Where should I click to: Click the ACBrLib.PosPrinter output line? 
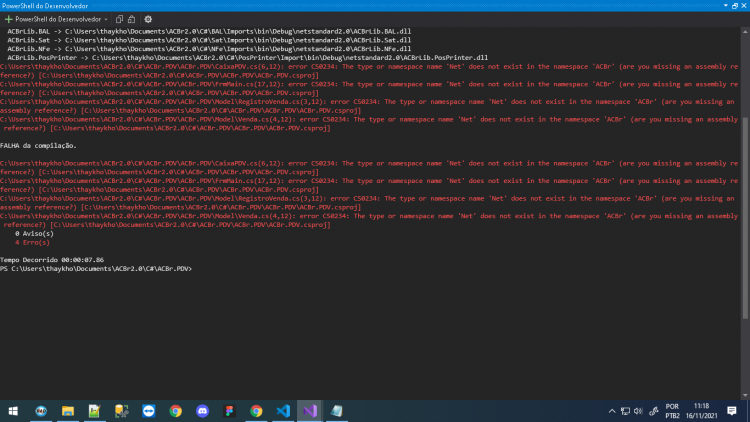247,57
